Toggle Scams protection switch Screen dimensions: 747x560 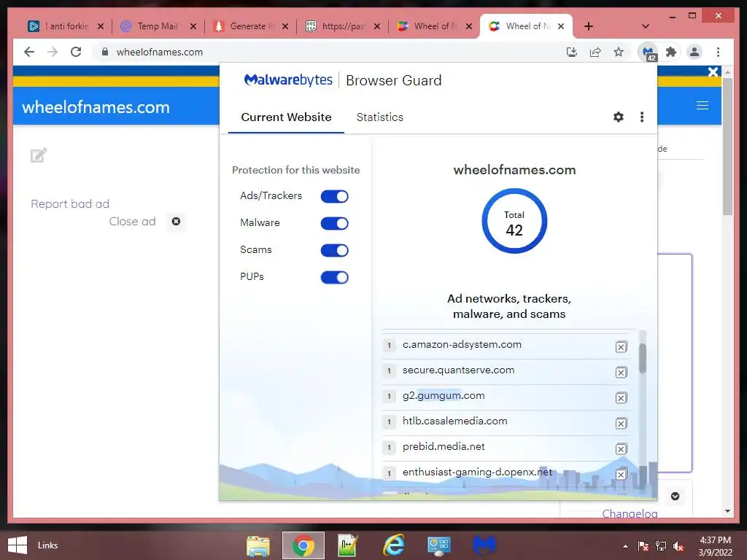tap(334, 251)
